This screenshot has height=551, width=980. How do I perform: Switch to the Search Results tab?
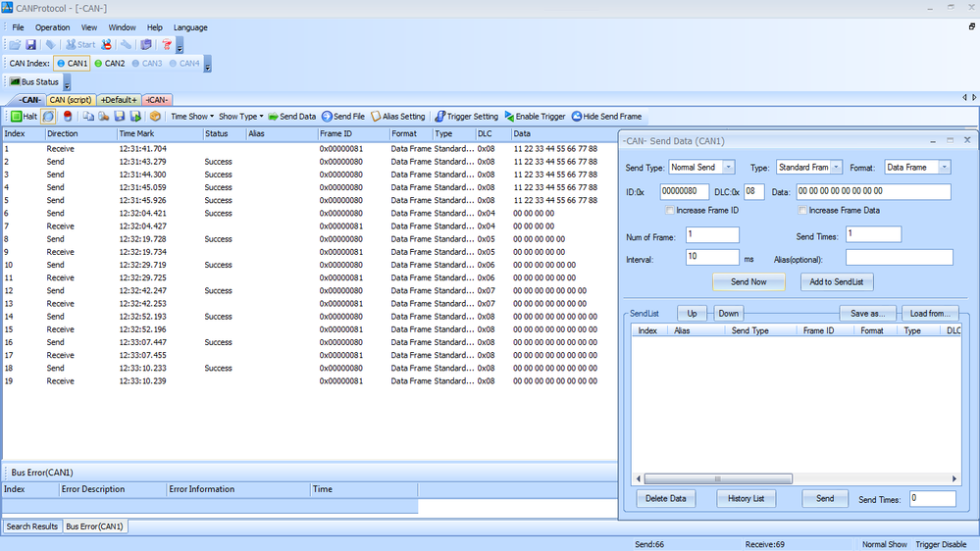click(x=31, y=526)
